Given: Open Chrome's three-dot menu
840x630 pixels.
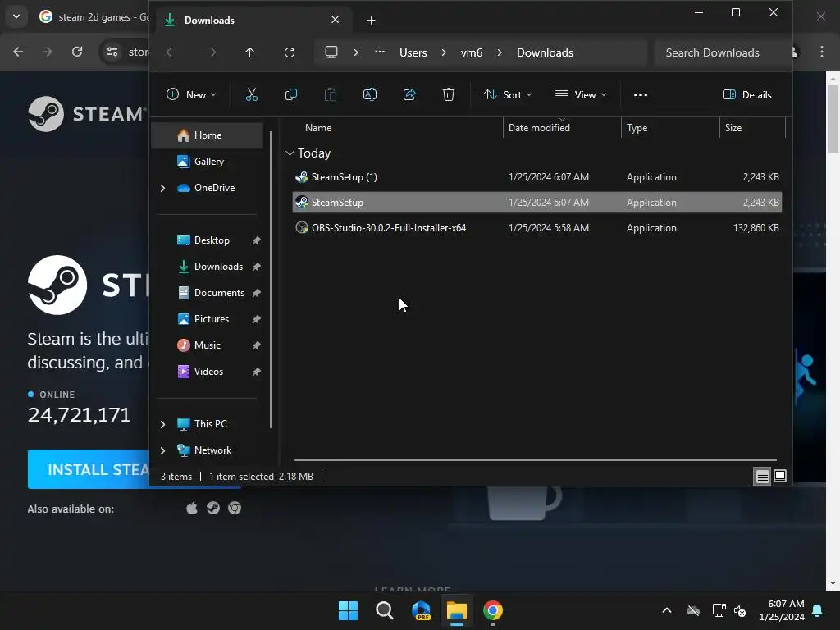Looking at the screenshot, I should [x=821, y=52].
